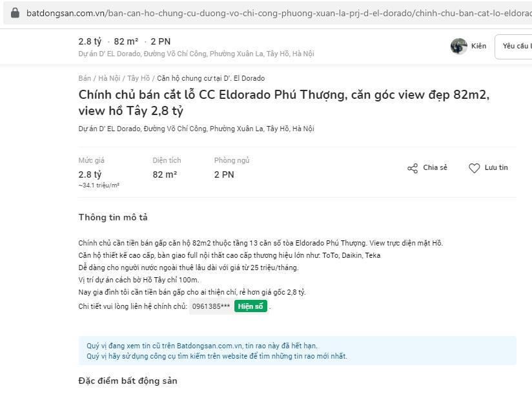This screenshot has width=532, height=400.
Task: Click the username Kiên in the header
Action: coord(478,46)
